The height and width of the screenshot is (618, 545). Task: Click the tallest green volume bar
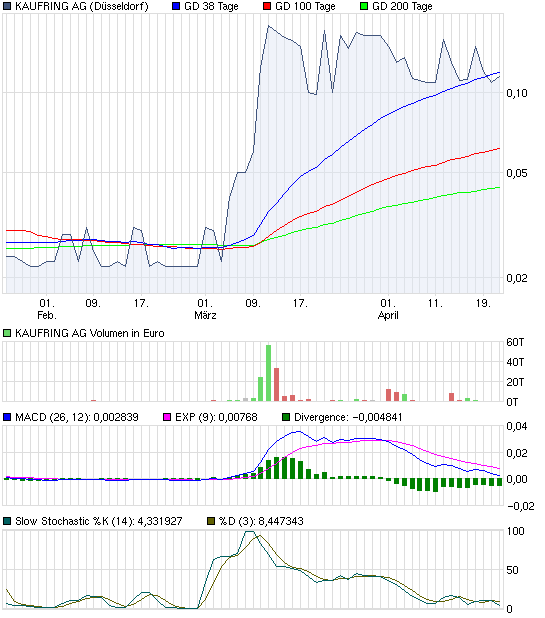[x=268, y=373]
